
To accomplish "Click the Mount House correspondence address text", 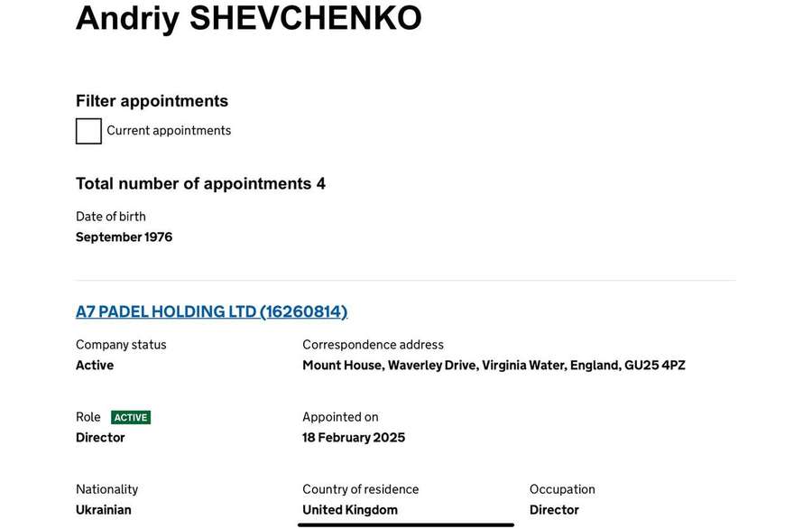I will tap(494, 366).
